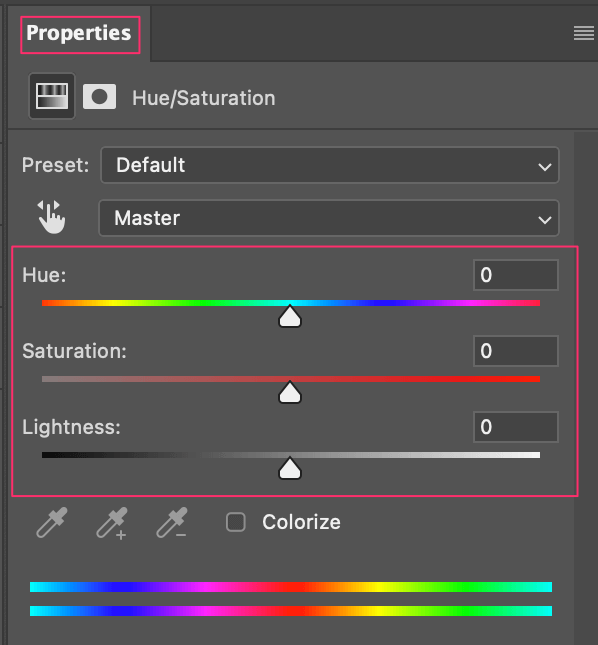This screenshot has width=598, height=645.
Task: Click the upper rainbow color bar
Action: tap(291, 587)
